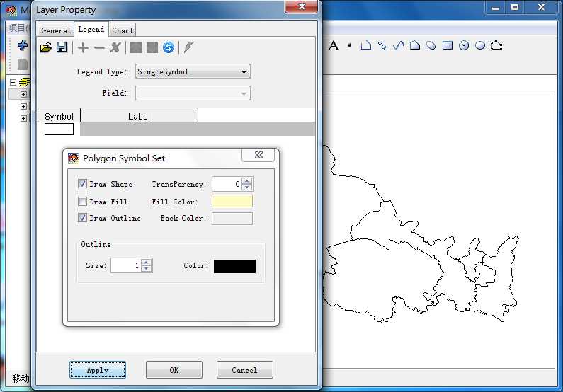The image size is (563, 392).
Task: Switch to the General tab
Action: click(x=56, y=30)
